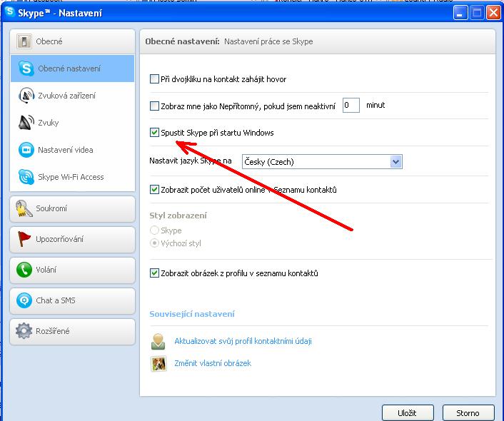
Task: Click the Skype Wi-Fi Access icon
Action: pos(26,177)
